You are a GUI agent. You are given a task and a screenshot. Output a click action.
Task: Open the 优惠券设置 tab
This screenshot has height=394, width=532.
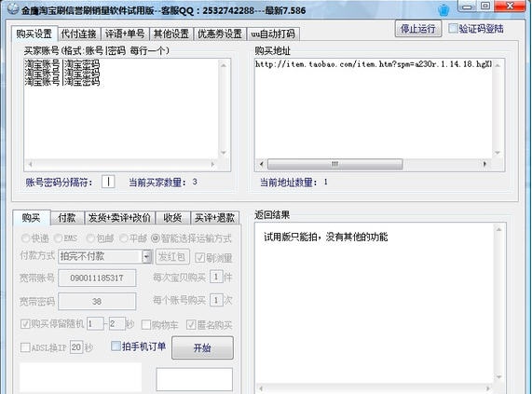click(x=220, y=34)
